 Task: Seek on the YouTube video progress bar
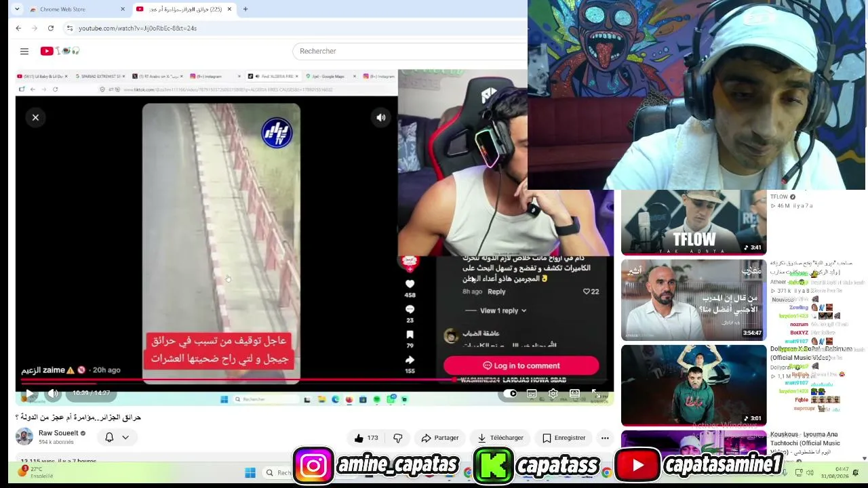click(x=315, y=380)
